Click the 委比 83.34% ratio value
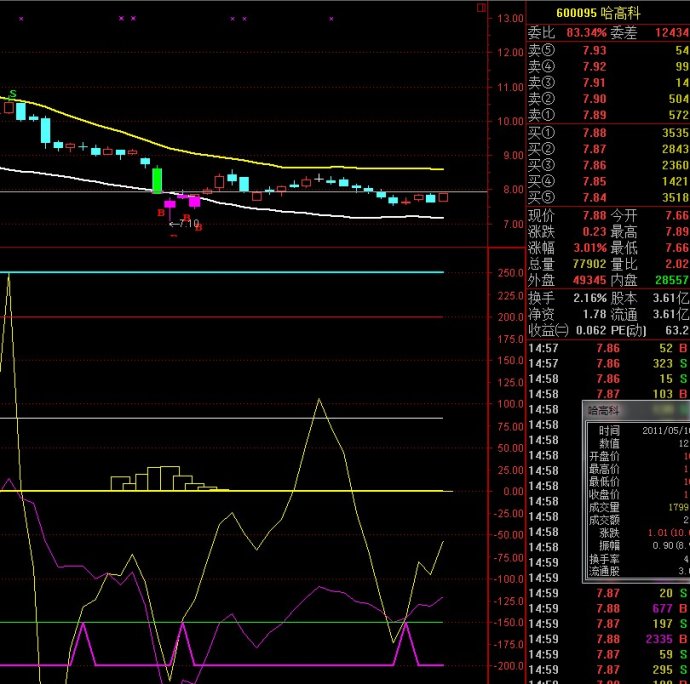 (x=586, y=32)
